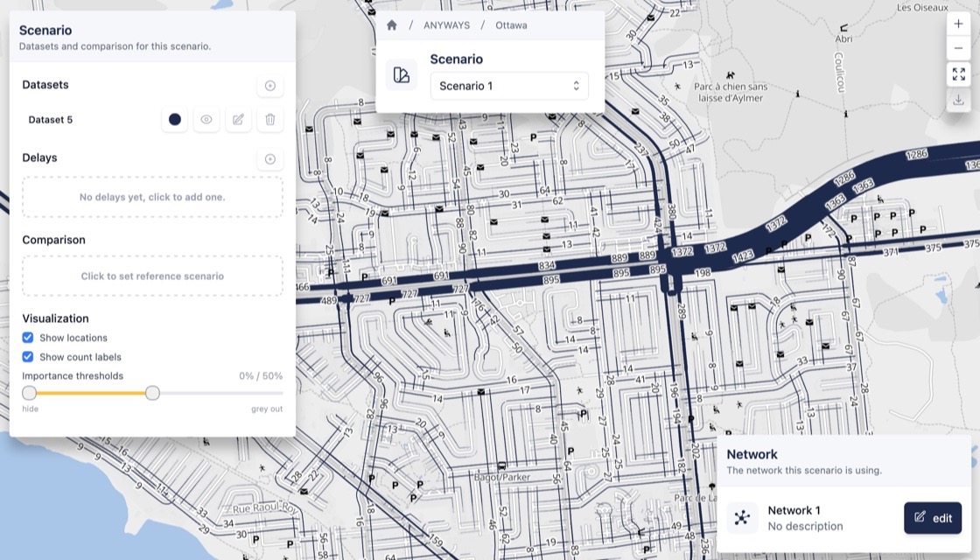Screen dimensions: 980x560
Task: Uncheck Show locations checkbox
Action: pyautogui.click(x=27, y=338)
